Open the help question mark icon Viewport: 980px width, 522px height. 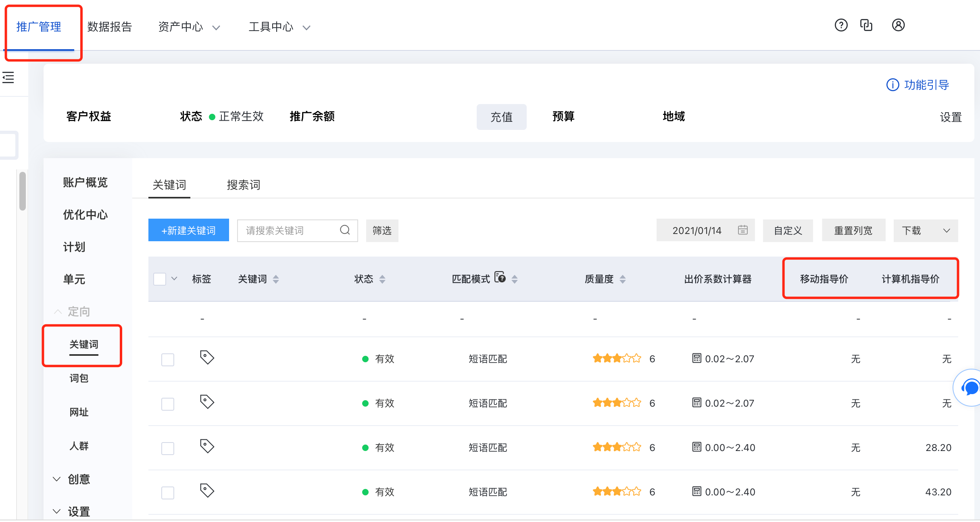click(x=841, y=25)
